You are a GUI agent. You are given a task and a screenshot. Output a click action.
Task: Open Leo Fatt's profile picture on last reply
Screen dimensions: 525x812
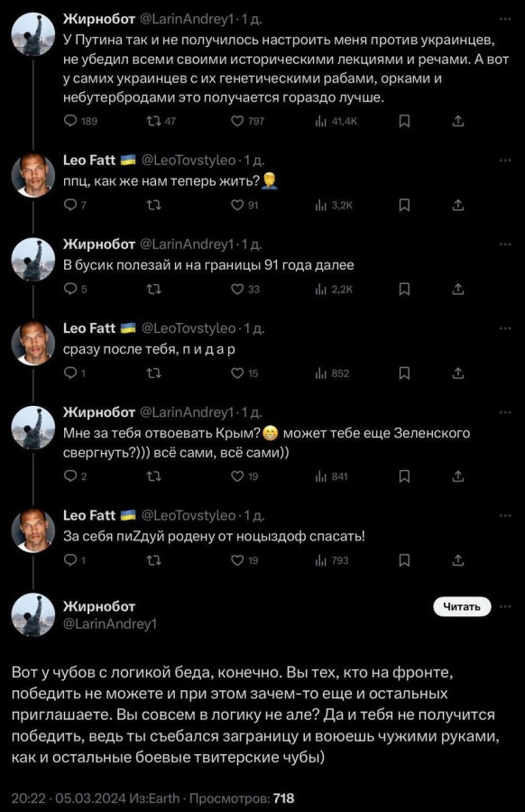coord(33,531)
